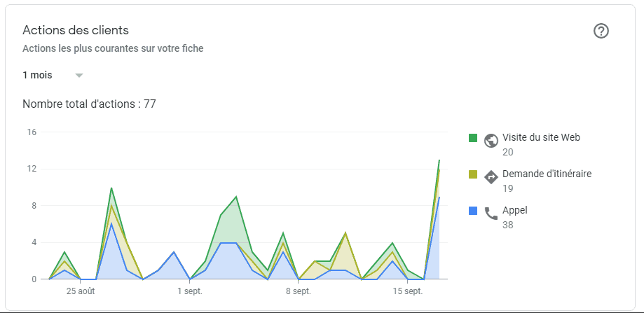Click the highest green peak at chart end
Image resolution: width=644 pixels, height=313 pixels.
click(439, 160)
